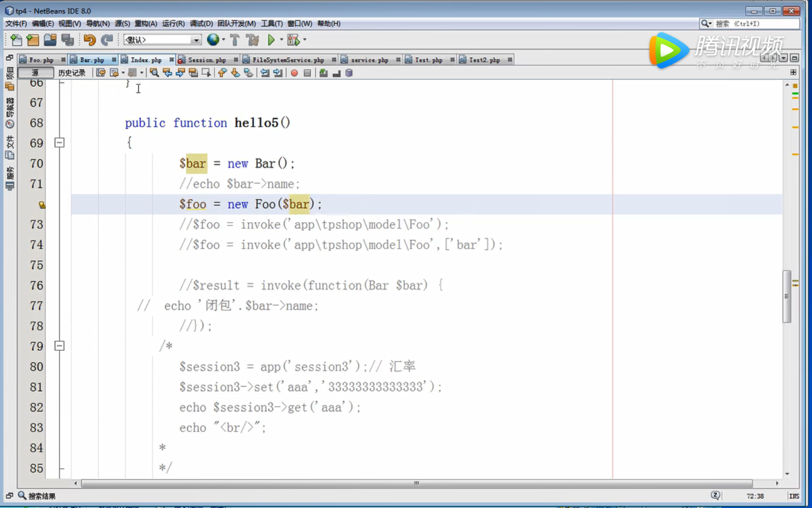The height and width of the screenshot is (508, 812).
Task: Click the New Project toolbar icon
Action: (33, 40)
